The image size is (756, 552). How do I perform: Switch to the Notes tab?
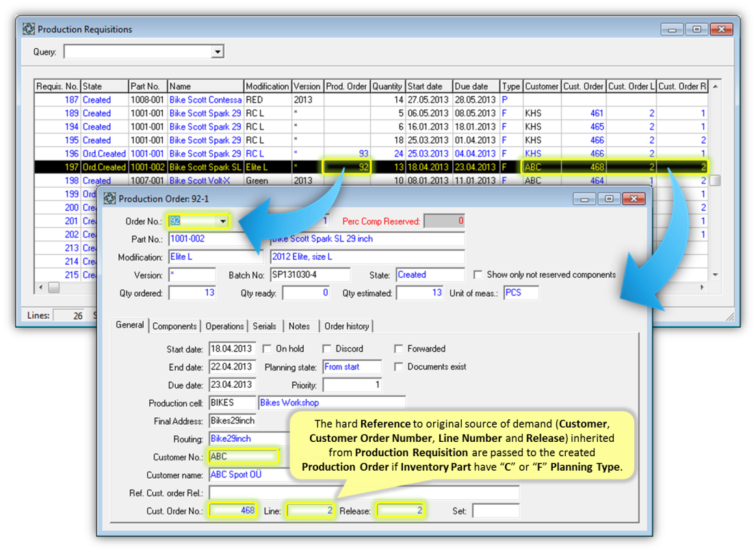tap(300, 326)
